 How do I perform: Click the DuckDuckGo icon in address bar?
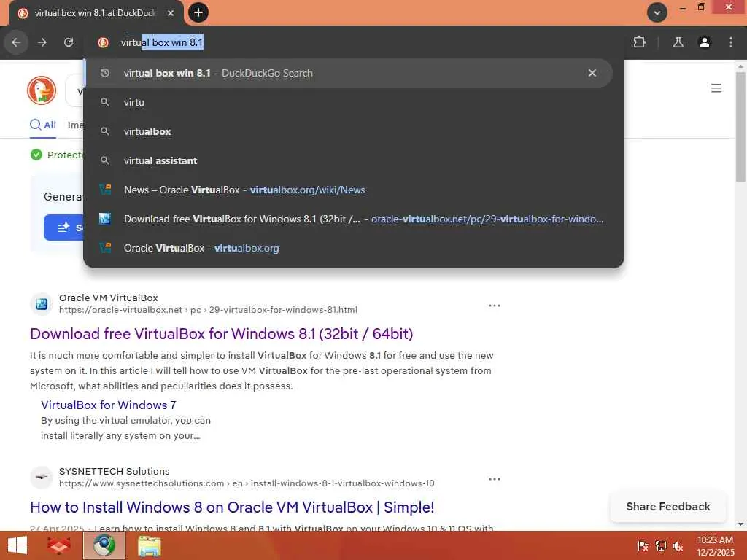[103, 42]
